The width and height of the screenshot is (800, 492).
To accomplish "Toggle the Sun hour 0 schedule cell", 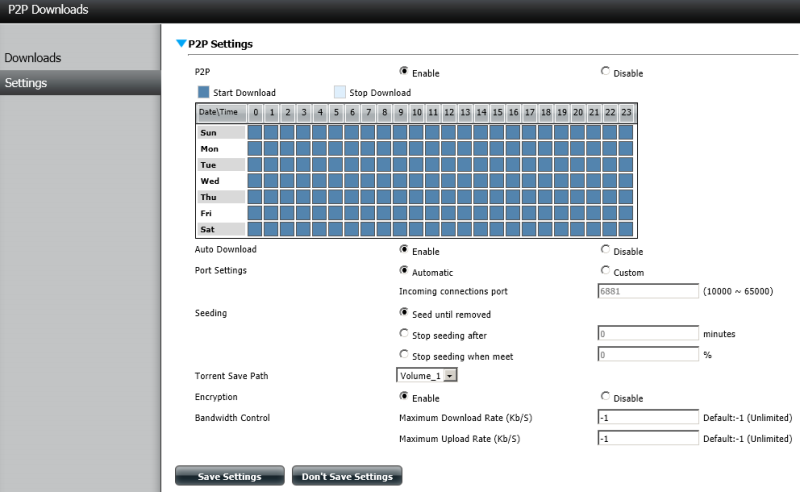I will click(255, 132).
